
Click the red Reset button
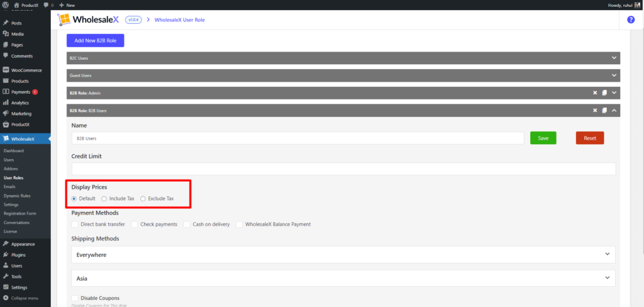tap(590, 138)
